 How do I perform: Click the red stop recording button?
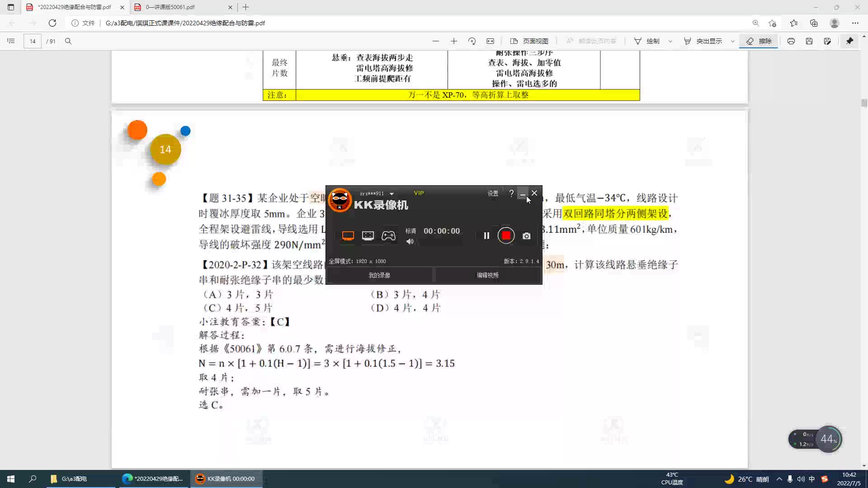[506, 235]
